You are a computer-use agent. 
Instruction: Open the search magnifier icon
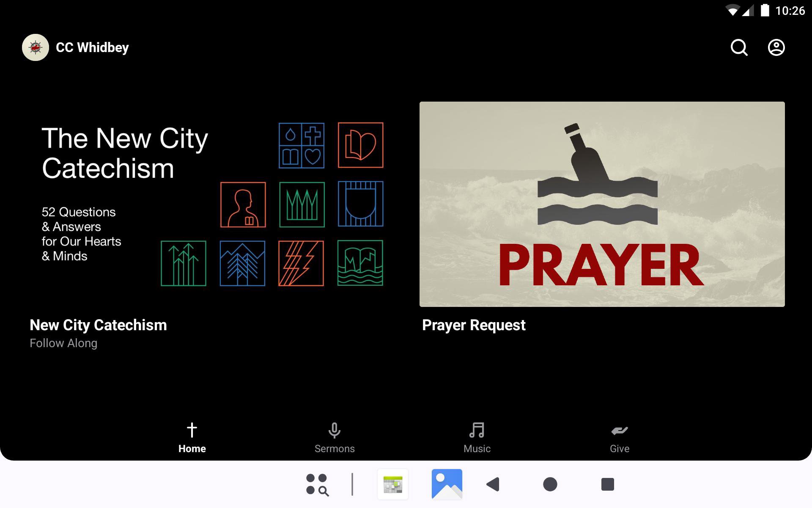coord(739,47)
